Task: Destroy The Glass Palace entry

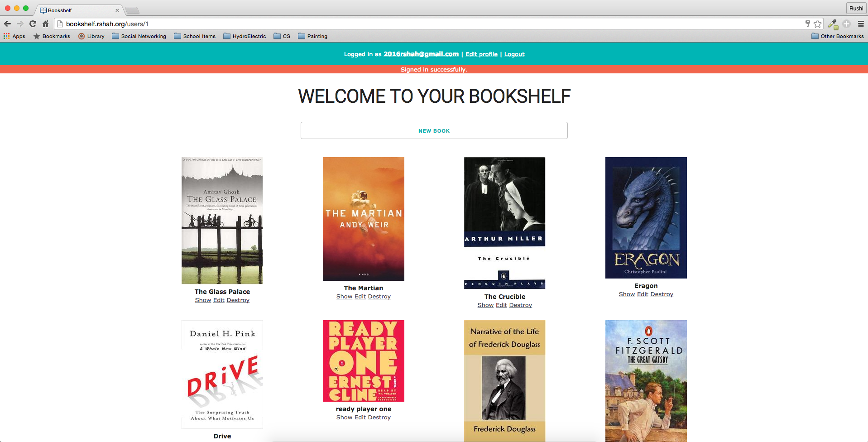Action: (x=238, y=300)
